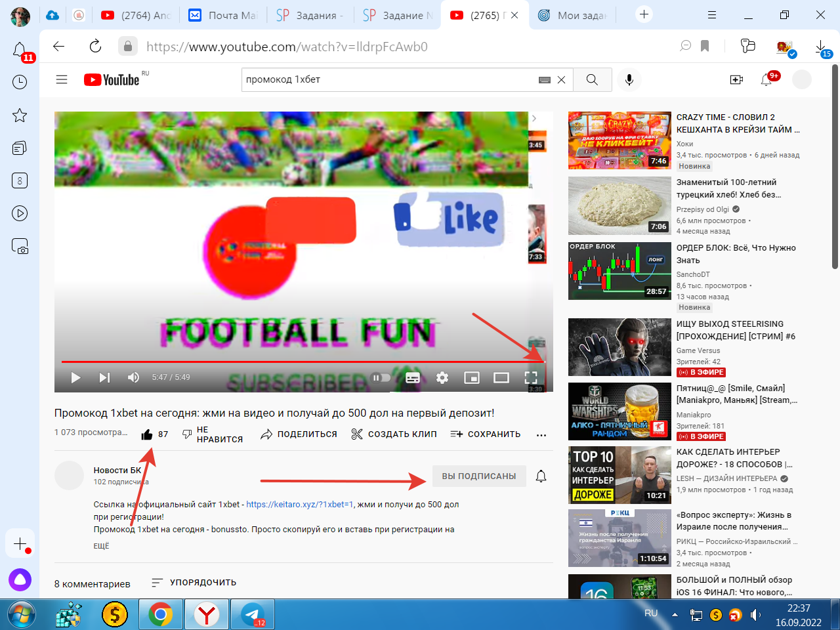The image size is (840, 630).
Task: Open the Вопрос эксперту video thumbnail
Action: tap(619, 538)
